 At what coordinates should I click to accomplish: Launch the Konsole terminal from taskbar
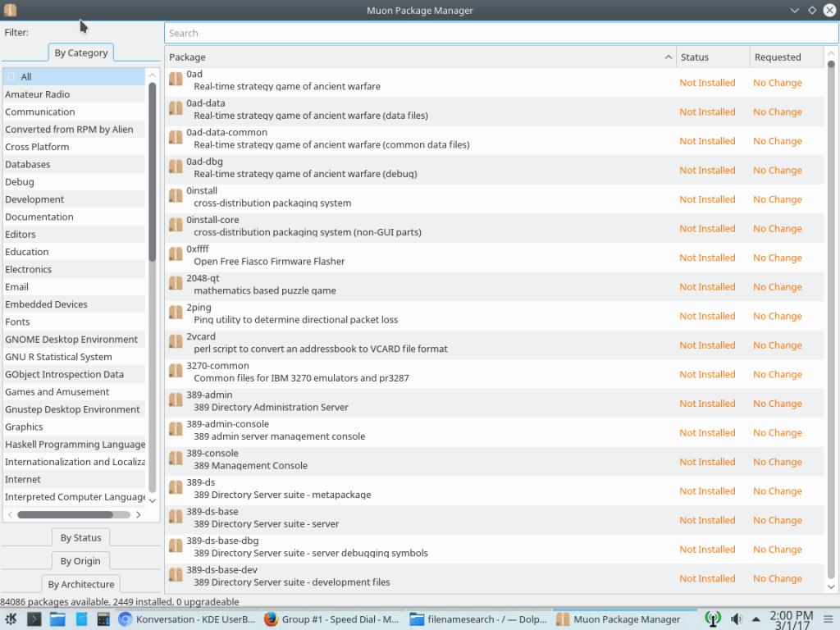pos(34,619)
